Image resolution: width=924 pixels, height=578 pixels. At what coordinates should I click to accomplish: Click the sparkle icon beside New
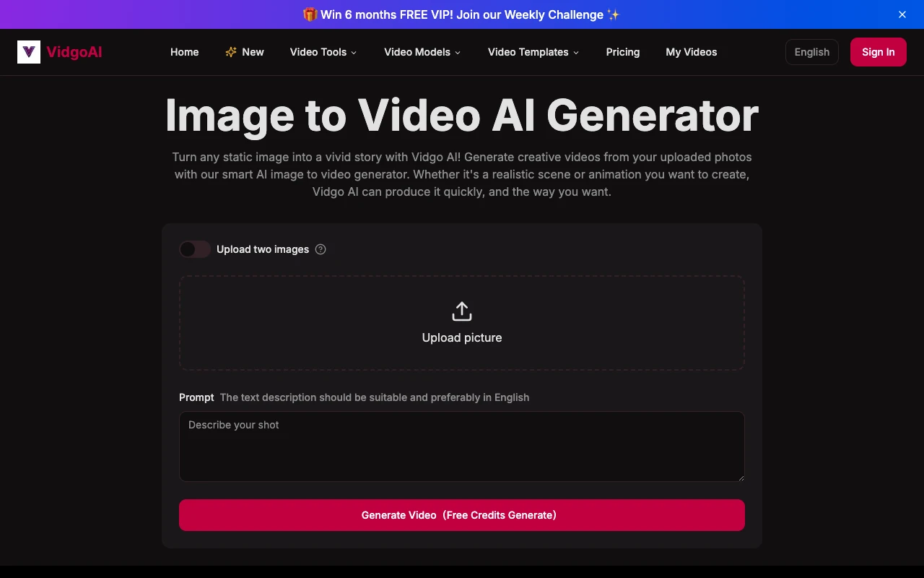230,51
